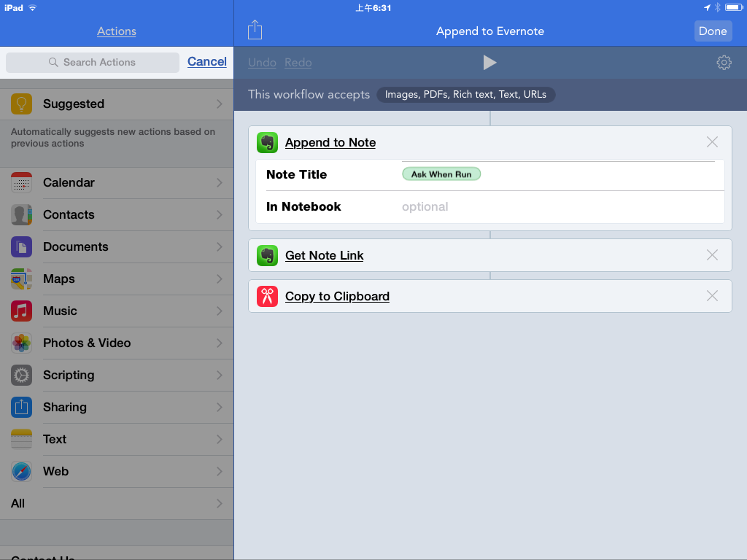Tap the Scripting gear icon
Image resolution: width=747 pixels, height=560 pixels.
[21, 376]
